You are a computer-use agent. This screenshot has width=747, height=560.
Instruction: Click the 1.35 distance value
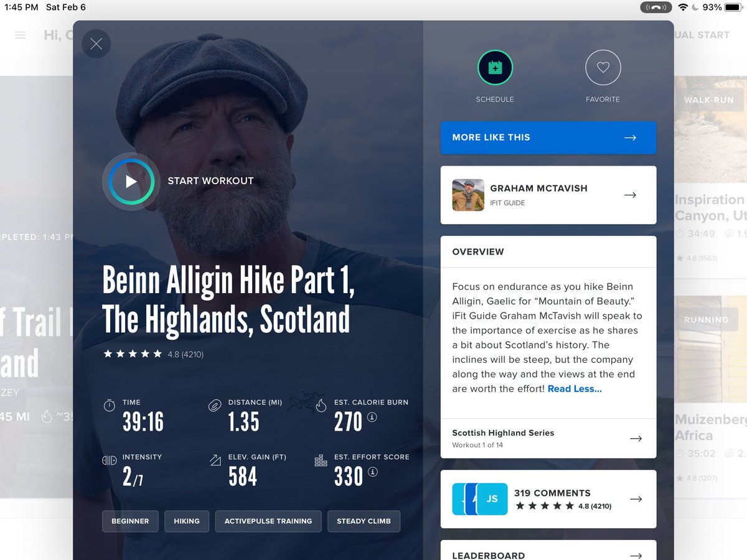[x=243, y=422]
